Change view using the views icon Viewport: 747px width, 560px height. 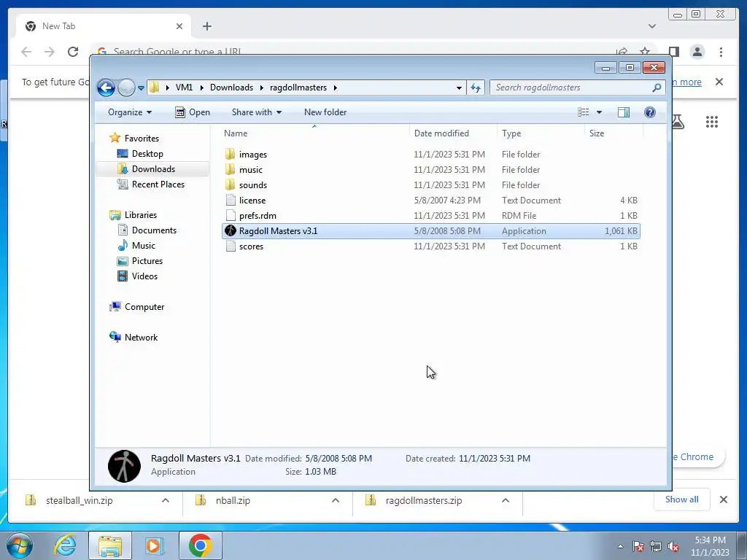coord(583,112)
